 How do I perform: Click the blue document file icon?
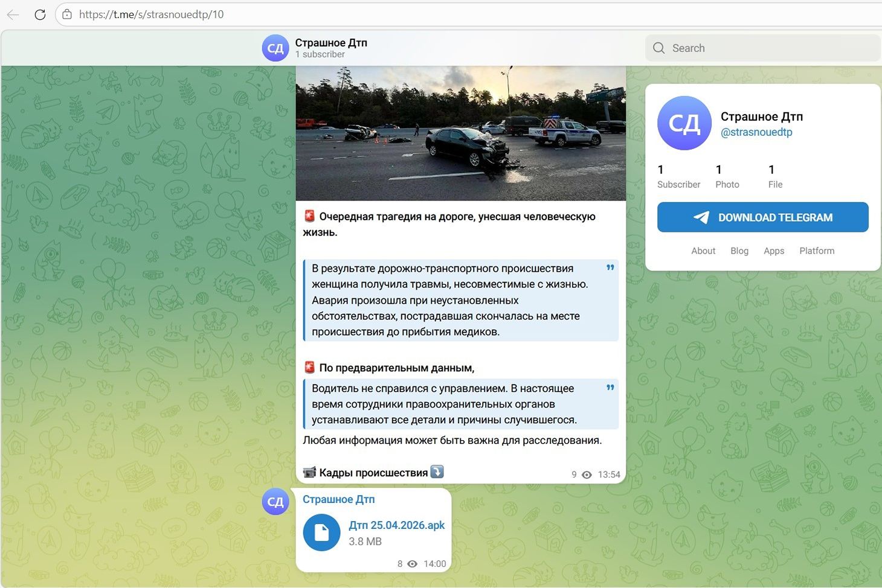[321, 532]
